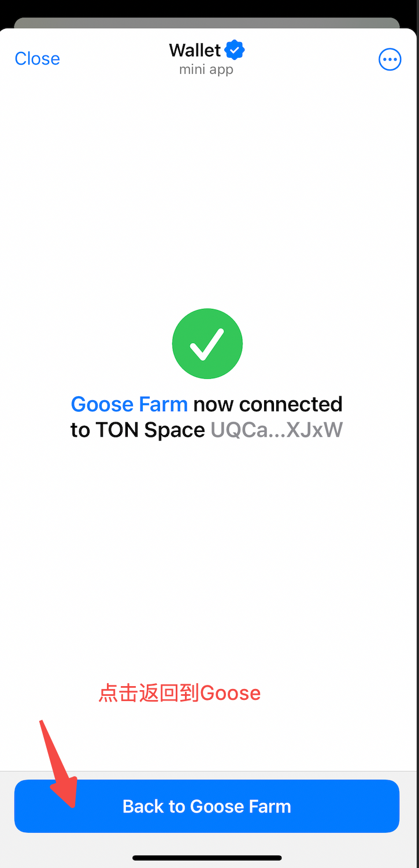Screen dimensions: 419x868
Task: Tap Close to dismiss the Wallet mini app
Action: click(37, 58)
